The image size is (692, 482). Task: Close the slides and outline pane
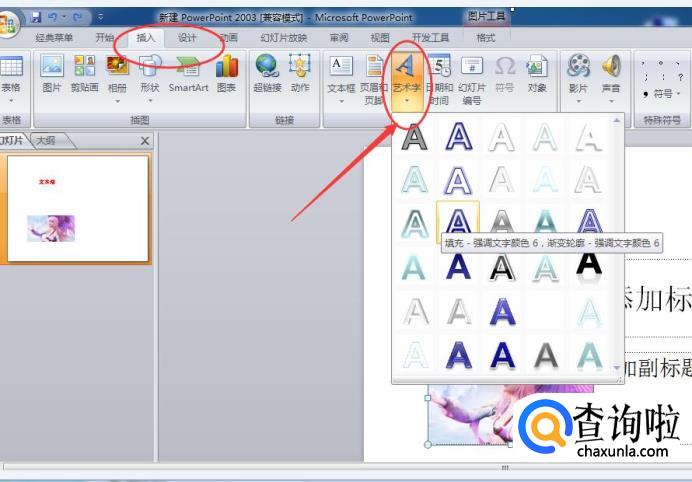144,141
